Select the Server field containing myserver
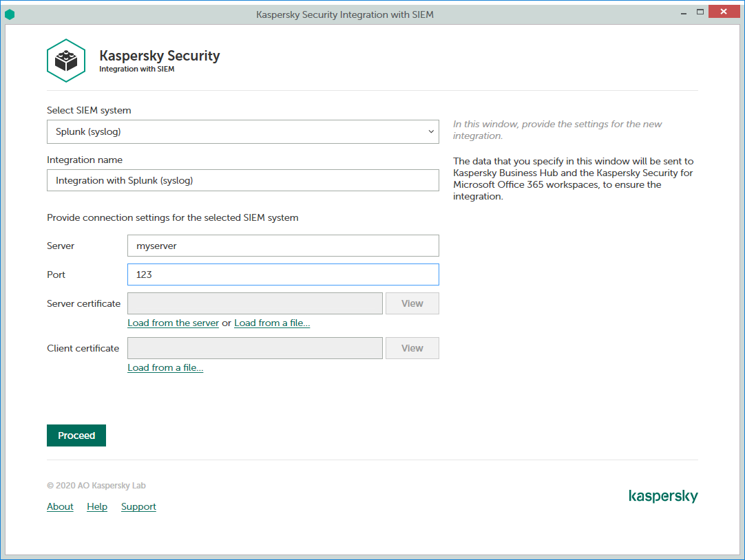Viewport: 745px width, 560px height. click(x=282, y=246)
